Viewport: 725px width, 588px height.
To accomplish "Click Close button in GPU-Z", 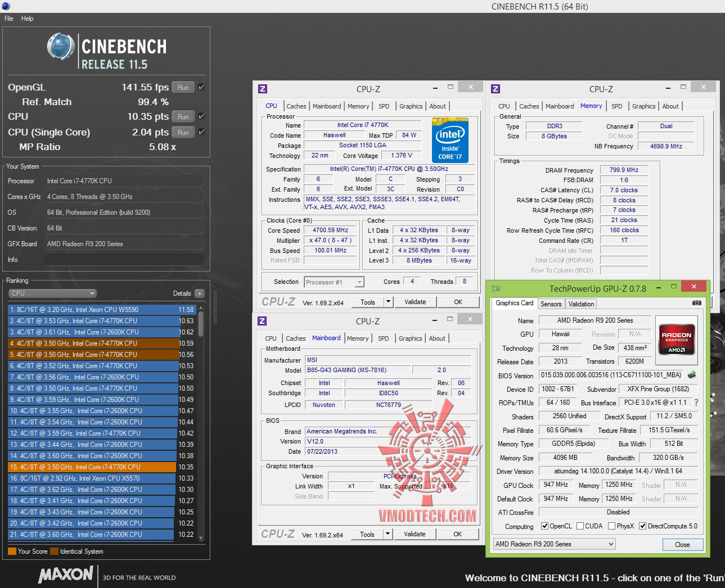I will point(682,544).
